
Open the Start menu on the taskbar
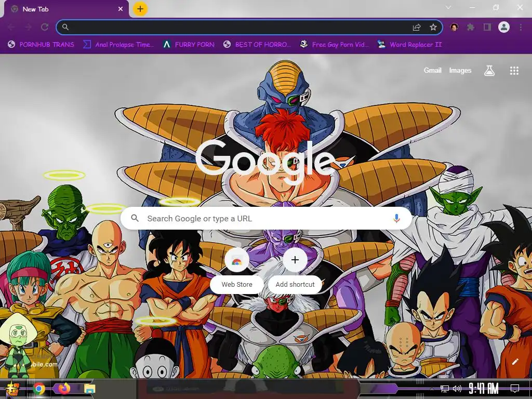12,389
